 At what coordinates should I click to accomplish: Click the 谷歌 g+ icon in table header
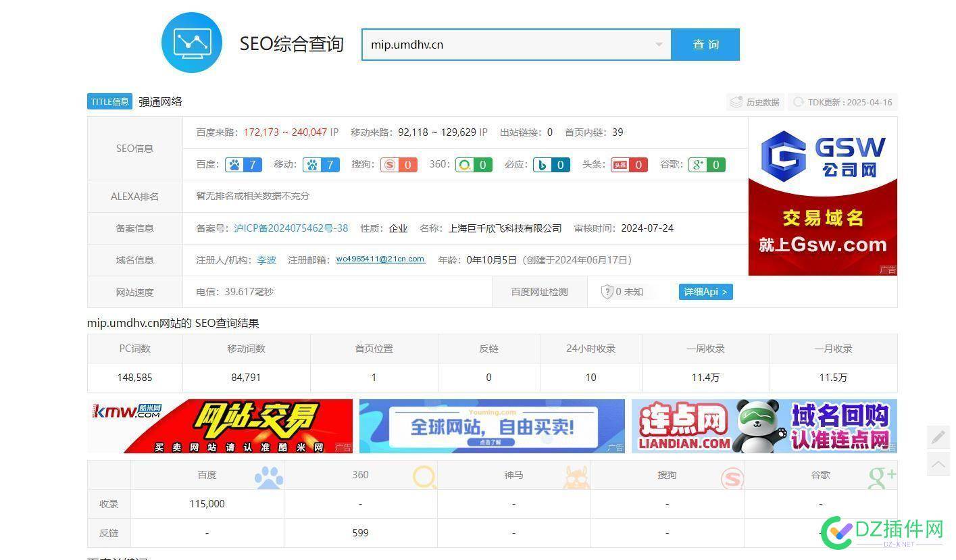tap(882, 477)
